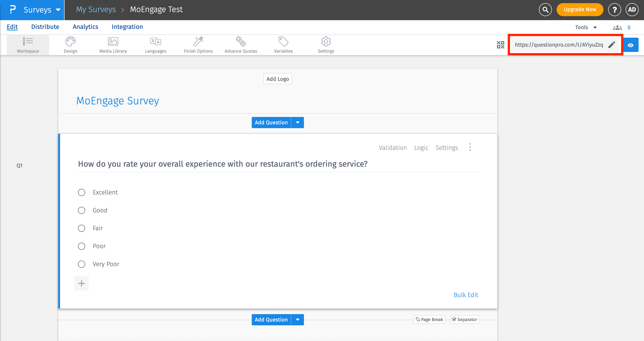Go to My Surveys breadcrumb
The height and width of the screenshot is (341, 644).
(x=96, y=9)
